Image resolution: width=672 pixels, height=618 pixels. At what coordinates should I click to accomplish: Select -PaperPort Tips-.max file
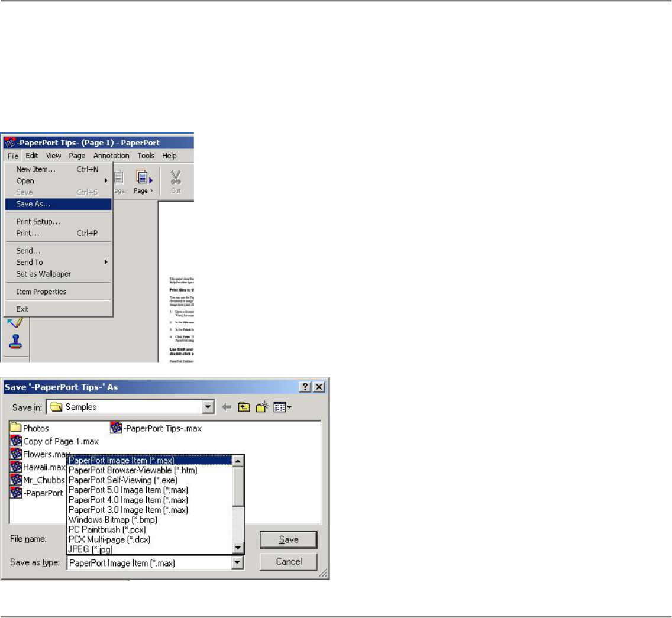click(x=156, y=428)
